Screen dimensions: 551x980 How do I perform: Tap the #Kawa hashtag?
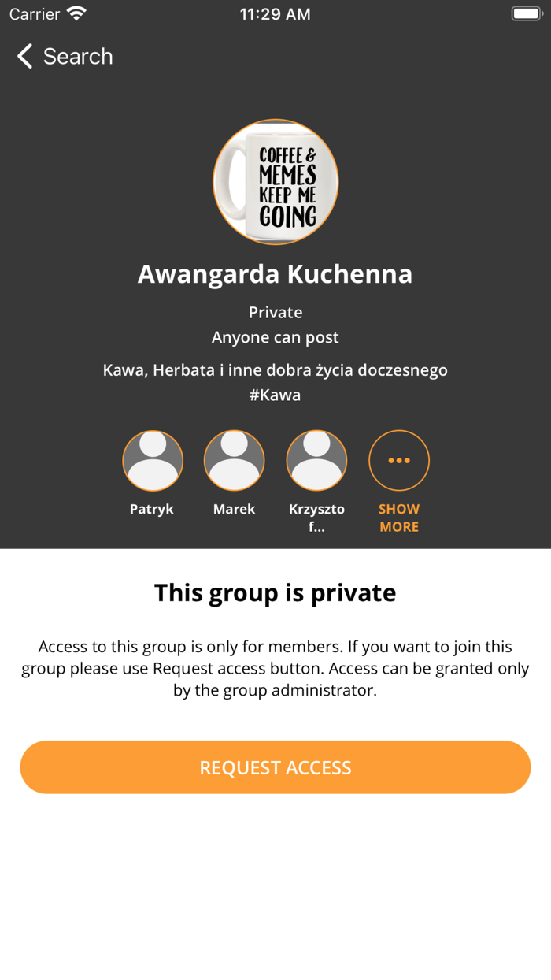275,395
